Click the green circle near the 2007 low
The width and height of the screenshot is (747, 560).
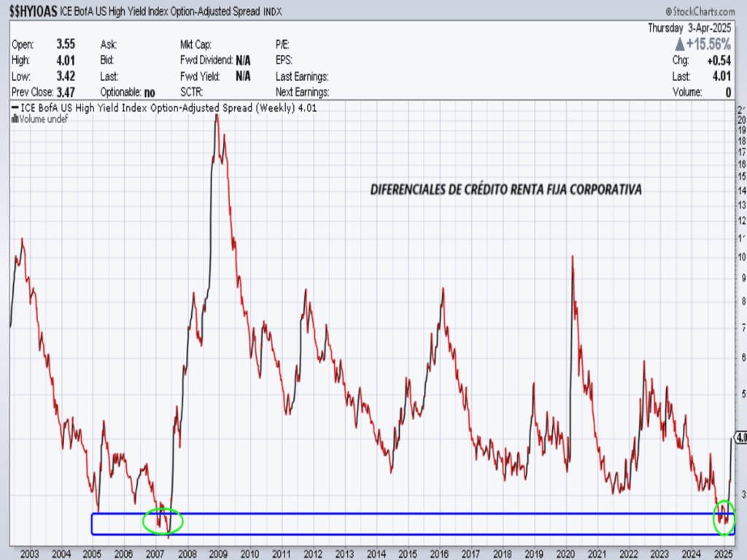click(x=163, y=520)
